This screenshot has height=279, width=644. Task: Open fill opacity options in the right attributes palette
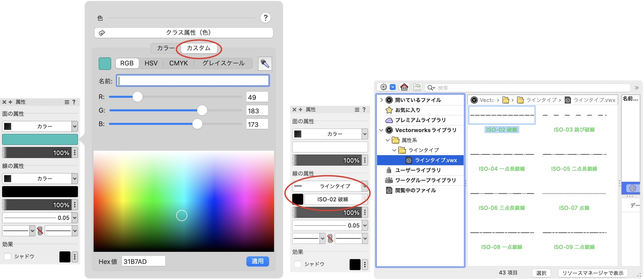coord(365,160)
